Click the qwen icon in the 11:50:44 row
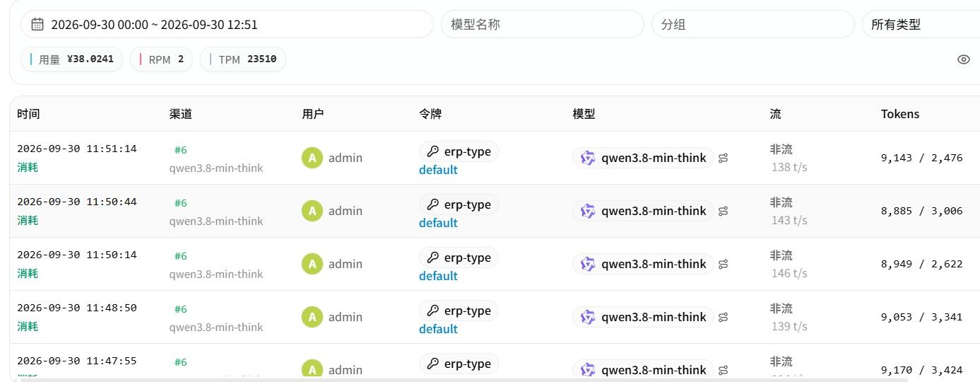This screenshot has width=980, height=382. click(x=588, y=211)
